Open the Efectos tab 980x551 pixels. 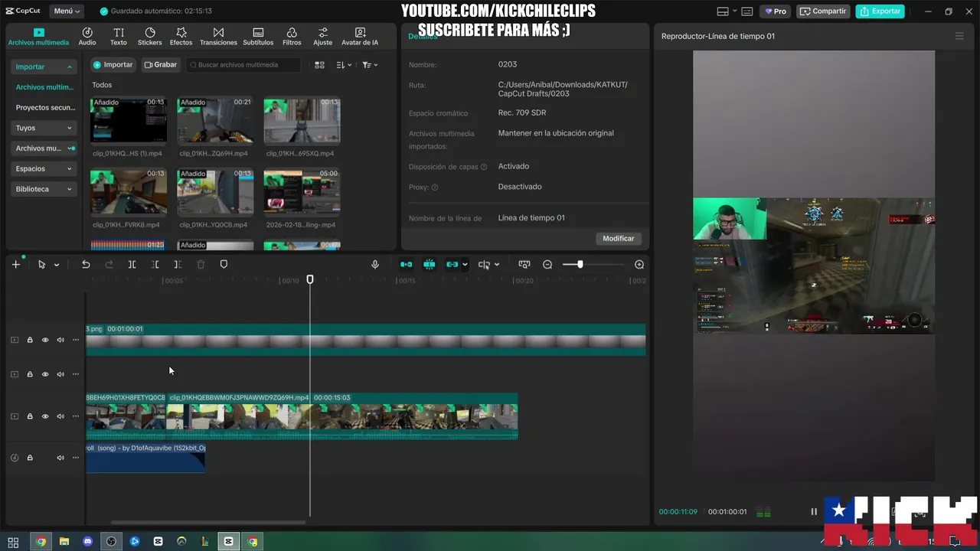(181, 37)
